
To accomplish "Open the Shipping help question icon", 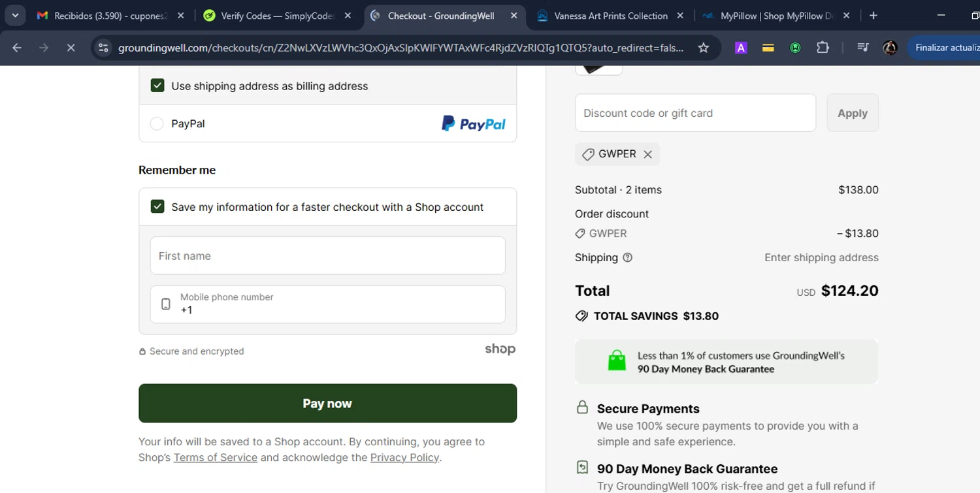I will pyautogui.click(x=628, y=257).
